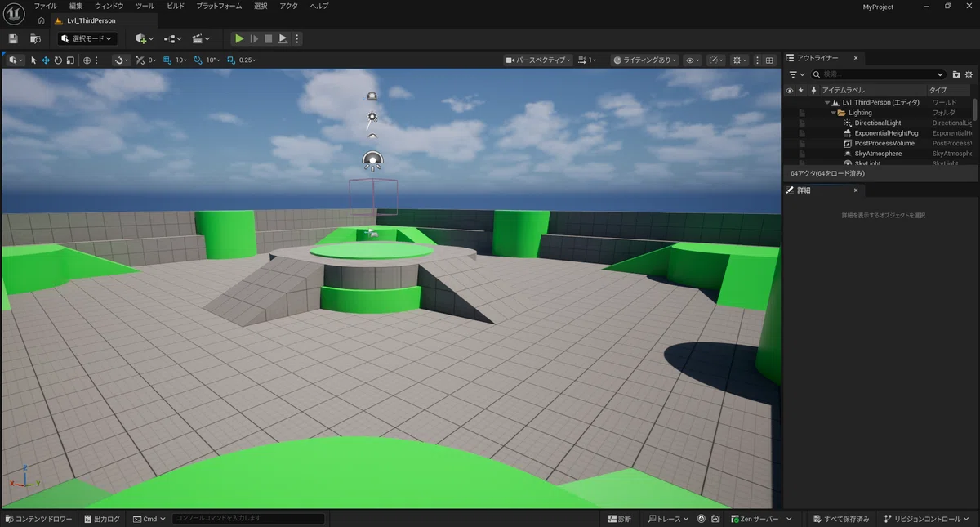Open the viewport show flags eye menu
The width and height of the screenshot is (980, 527).
click(693, 60)
